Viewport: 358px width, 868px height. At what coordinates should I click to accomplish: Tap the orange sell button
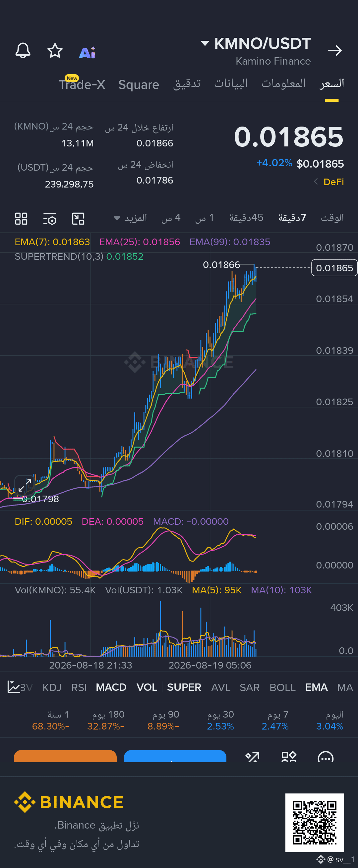65,756
